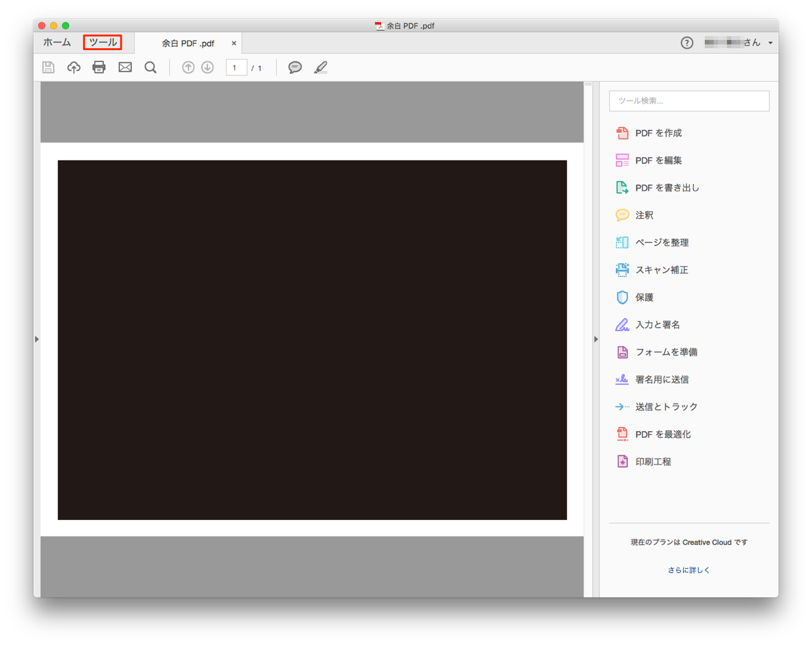This screenshot has height=645, width=812.
Task: Click the 入力と署名 pen icon
Action: click(x=622, y=324)
